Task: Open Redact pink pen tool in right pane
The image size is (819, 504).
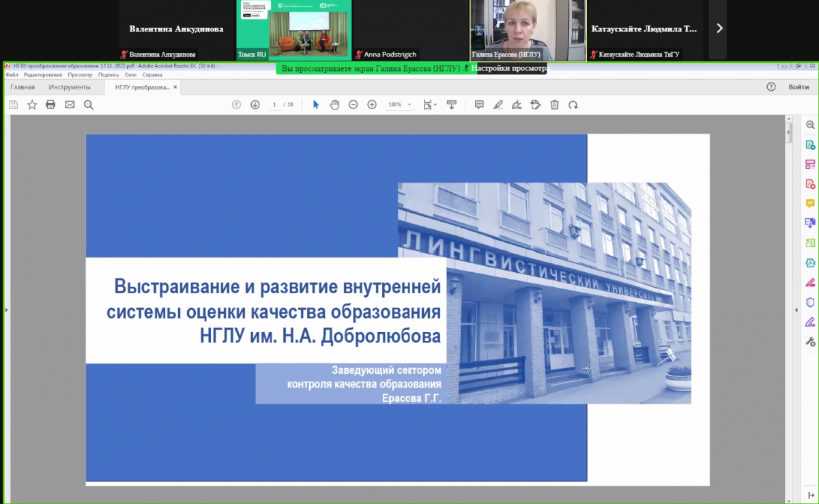Action: point(810,282)
